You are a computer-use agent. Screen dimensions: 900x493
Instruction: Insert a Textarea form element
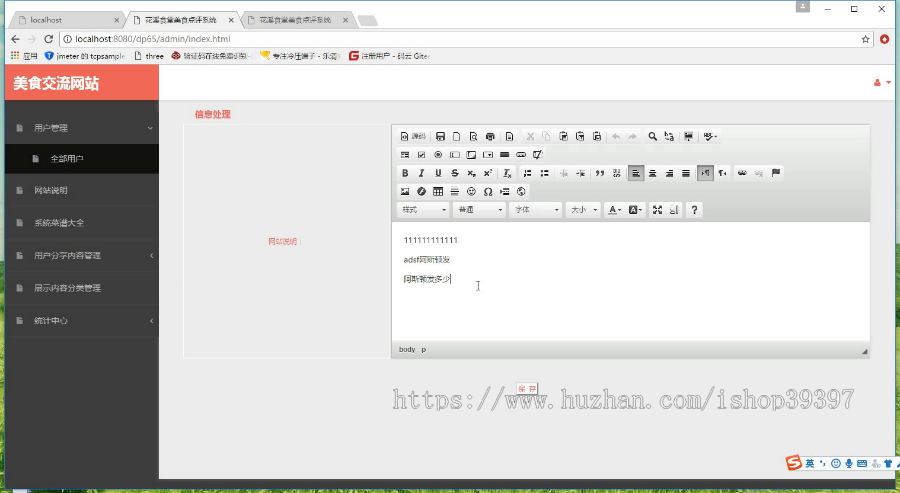coord(471,155)
